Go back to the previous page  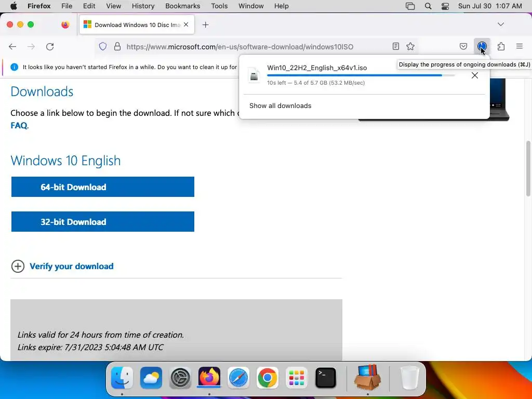[x=12, y=46]
